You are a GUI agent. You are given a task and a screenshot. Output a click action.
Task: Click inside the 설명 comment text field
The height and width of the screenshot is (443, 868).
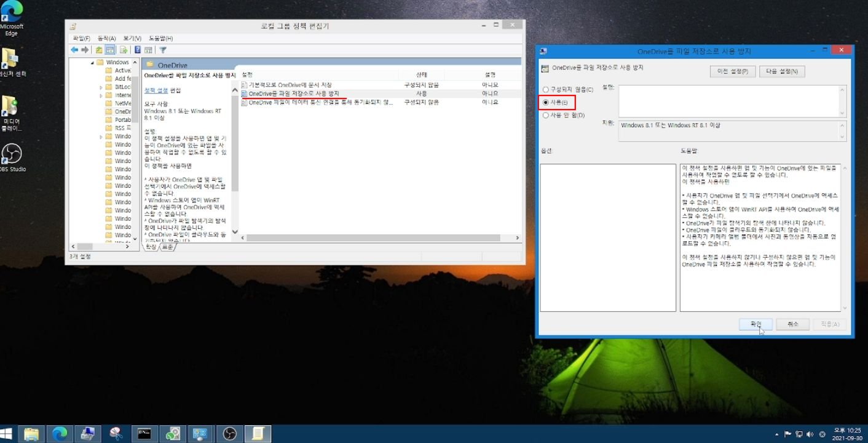[730, 101]
